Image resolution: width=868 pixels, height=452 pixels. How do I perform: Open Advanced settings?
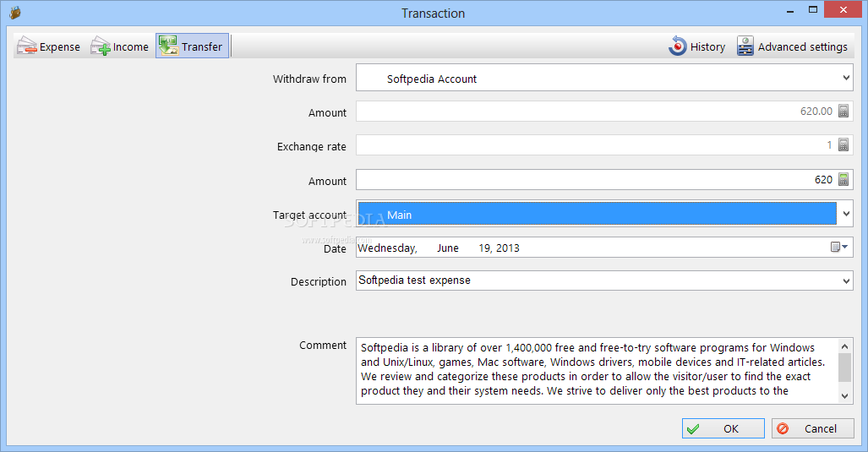[x=792, y=46]
